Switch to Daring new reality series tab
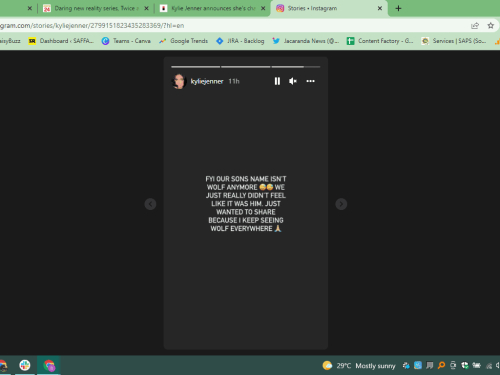500x375 pixels. tap(96, 8)
